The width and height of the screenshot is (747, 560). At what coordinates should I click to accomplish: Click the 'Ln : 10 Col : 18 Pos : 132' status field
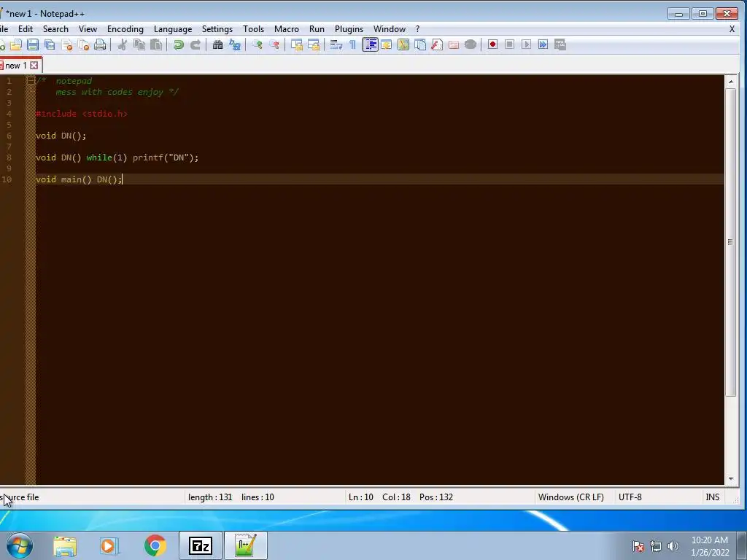(x=400, y=497)
